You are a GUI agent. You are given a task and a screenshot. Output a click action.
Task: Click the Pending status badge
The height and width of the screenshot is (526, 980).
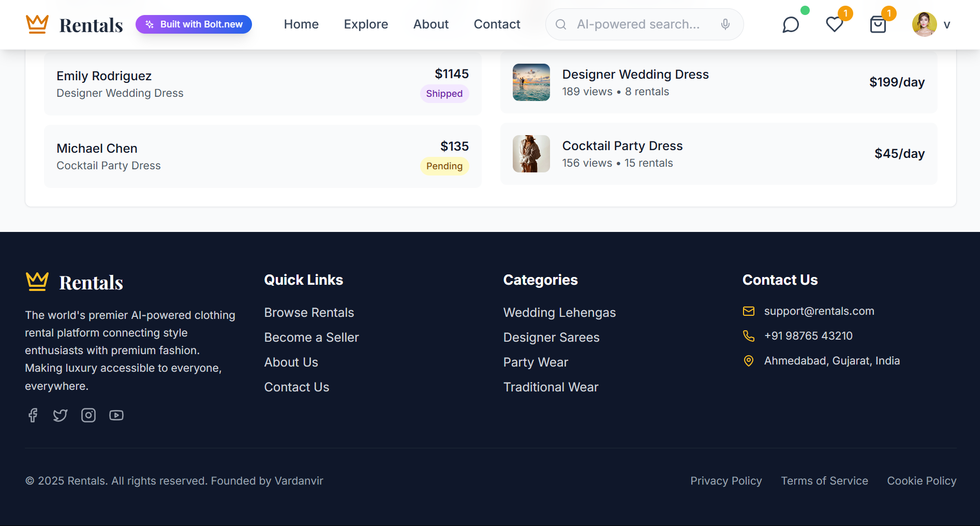click(x=444, y=166)
